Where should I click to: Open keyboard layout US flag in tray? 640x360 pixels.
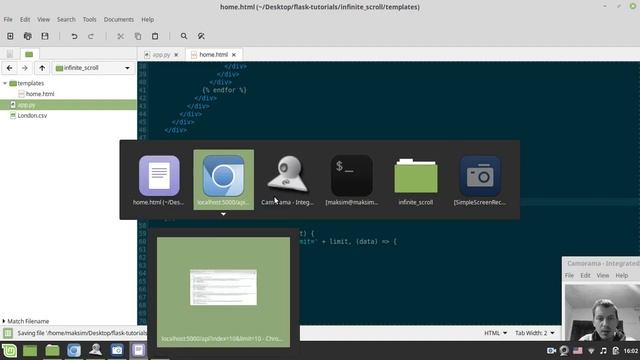coord(578,351)
